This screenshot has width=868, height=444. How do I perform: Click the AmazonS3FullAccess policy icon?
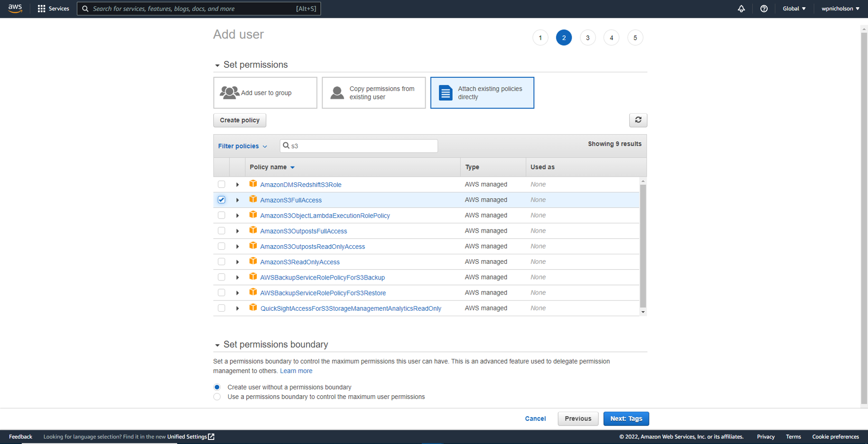pyautogui.click(x=253, y=199)
